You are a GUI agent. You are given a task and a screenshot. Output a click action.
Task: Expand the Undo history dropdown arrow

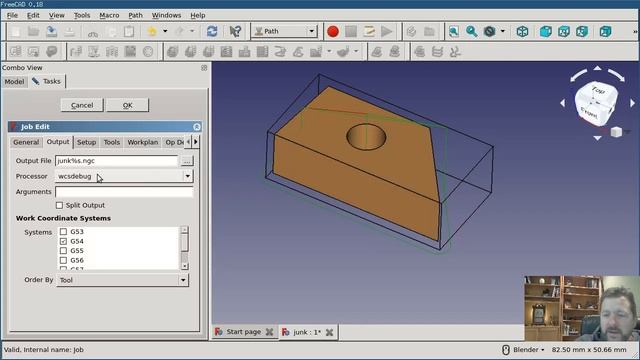165,31
